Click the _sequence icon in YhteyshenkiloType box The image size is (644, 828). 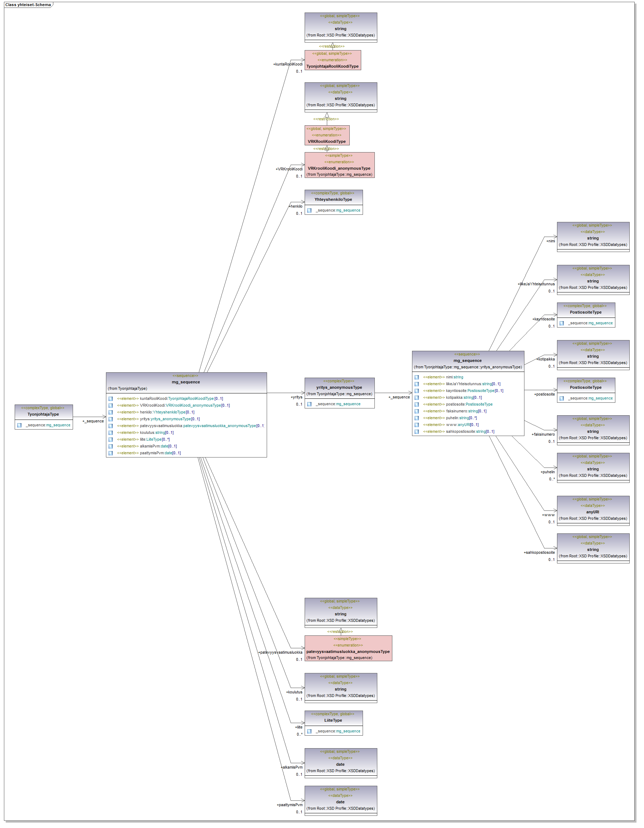tap(309, 210)
